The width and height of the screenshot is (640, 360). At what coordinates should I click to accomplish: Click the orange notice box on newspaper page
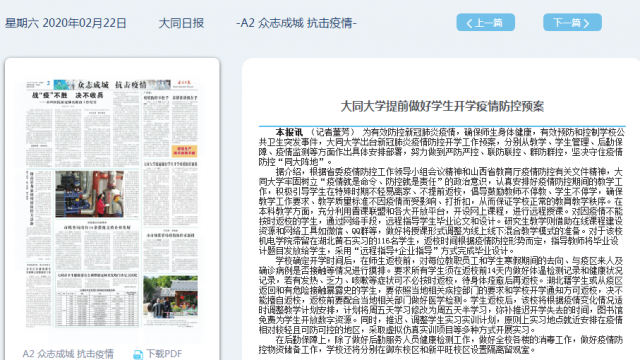point(184,151)
